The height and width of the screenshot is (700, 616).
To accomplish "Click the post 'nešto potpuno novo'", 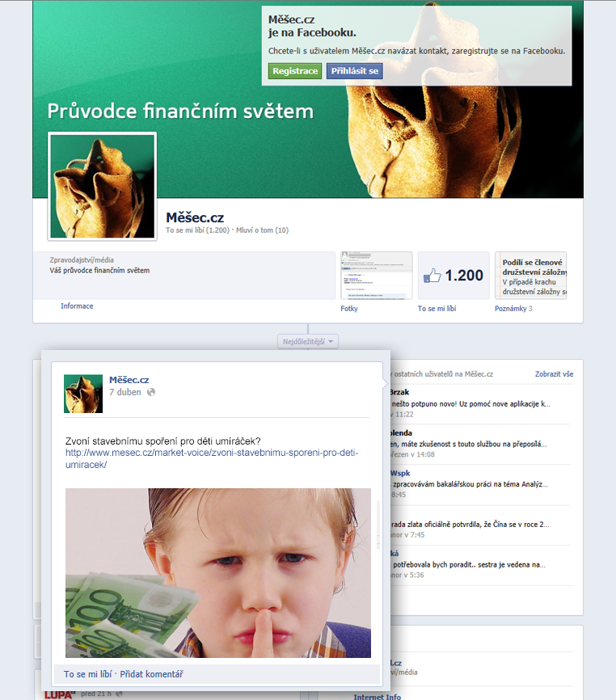I will tap(471, 403).
